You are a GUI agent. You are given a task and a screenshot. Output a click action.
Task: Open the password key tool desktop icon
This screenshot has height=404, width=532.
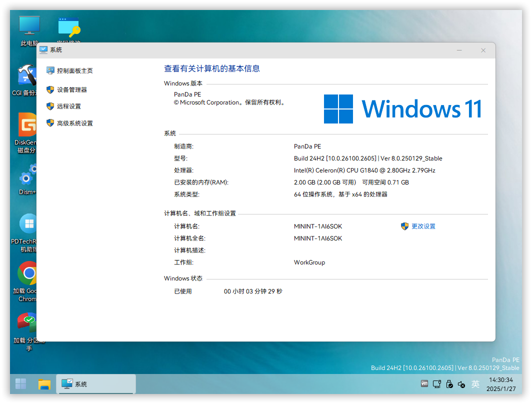point(69,27)
